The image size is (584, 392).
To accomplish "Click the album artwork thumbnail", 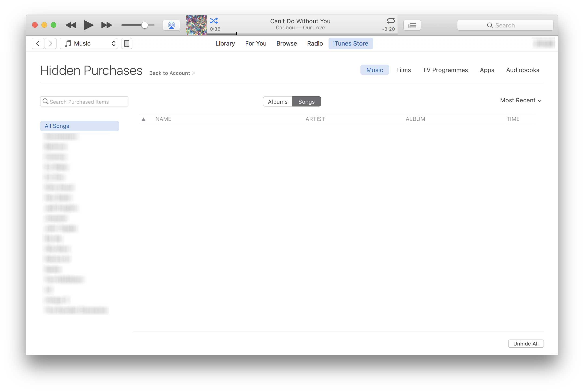I will pyautogui.click(x=196, y=25).
